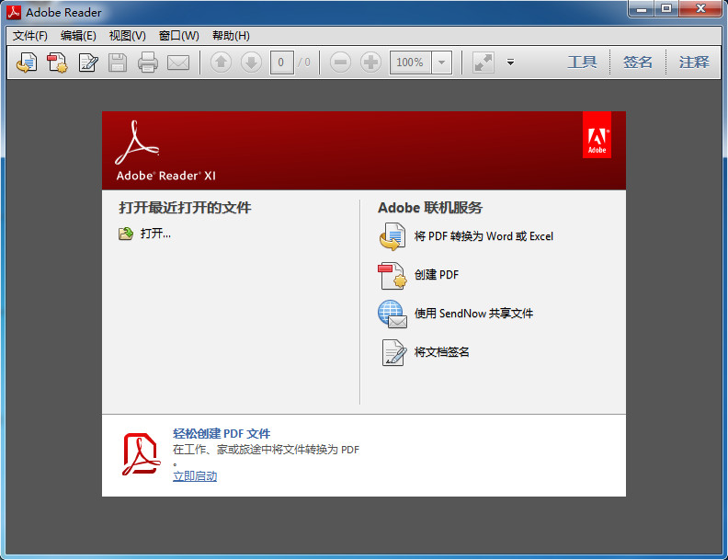
Task: Click the Adobe Reader title bar icon
Action: pyautogui.click(x=14, y=12)
